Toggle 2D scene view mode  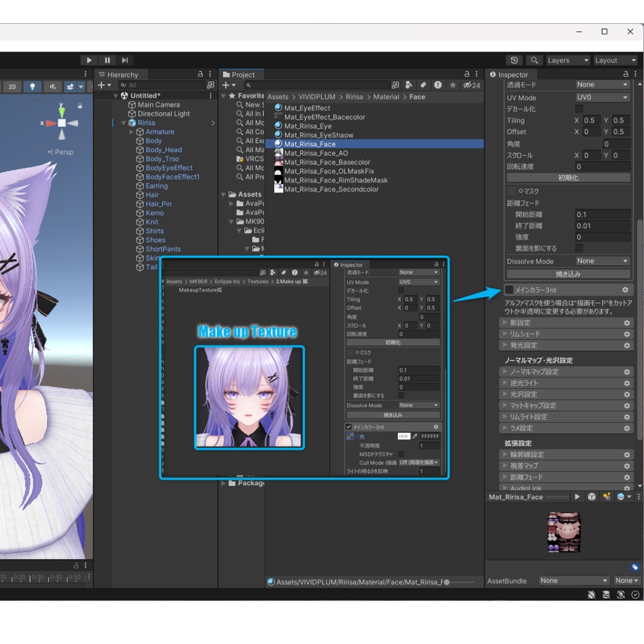[x=12, y=87]
